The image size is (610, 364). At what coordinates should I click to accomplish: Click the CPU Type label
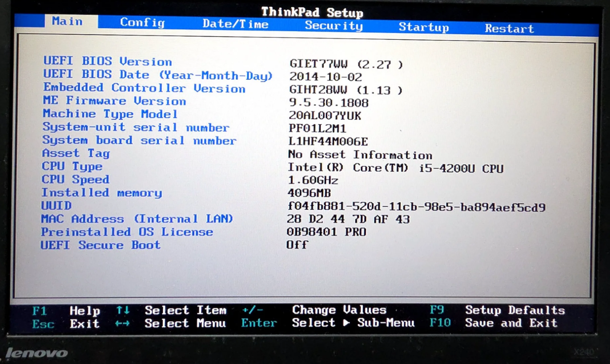(x=72, y=167)
